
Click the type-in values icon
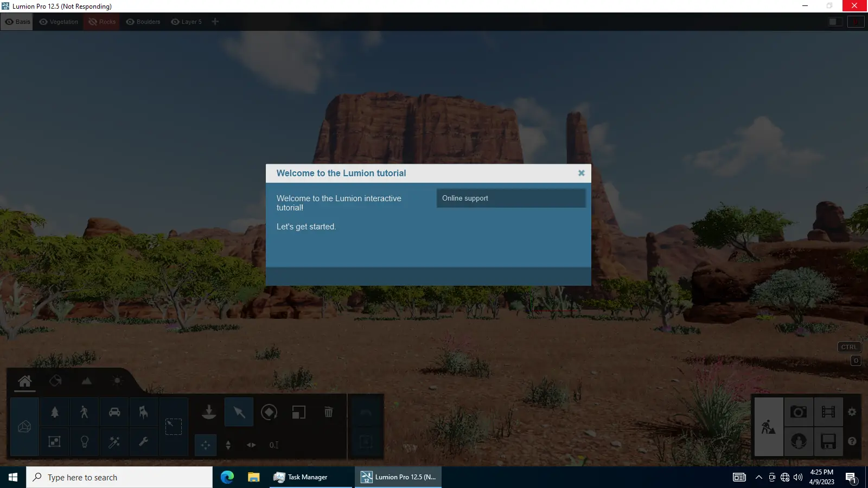coord(274,445)
